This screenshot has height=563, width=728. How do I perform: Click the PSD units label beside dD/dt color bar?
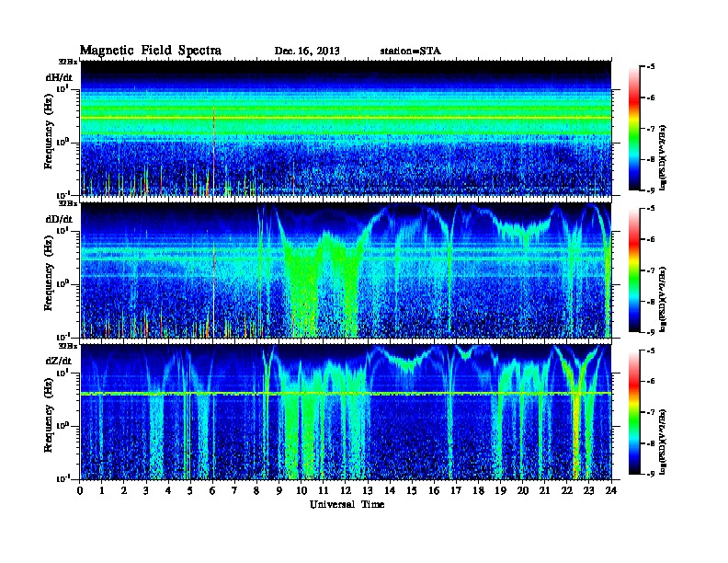click(x=663, y=300)
